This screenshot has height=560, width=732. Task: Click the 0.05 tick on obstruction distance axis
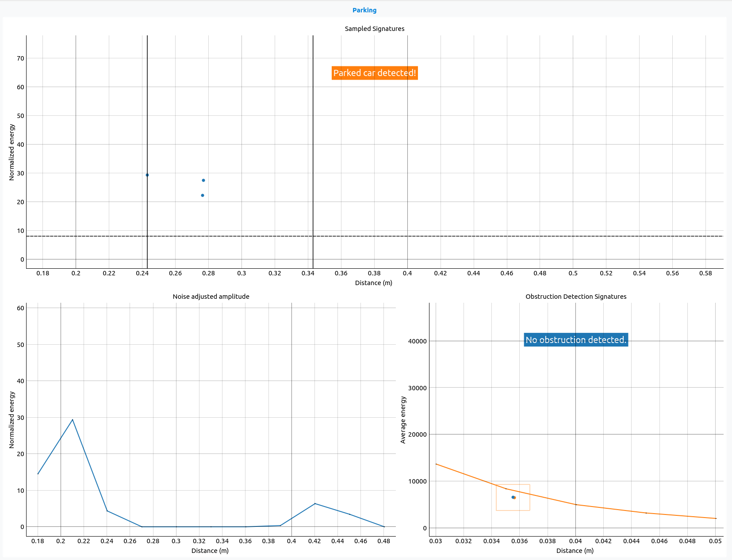715,541
